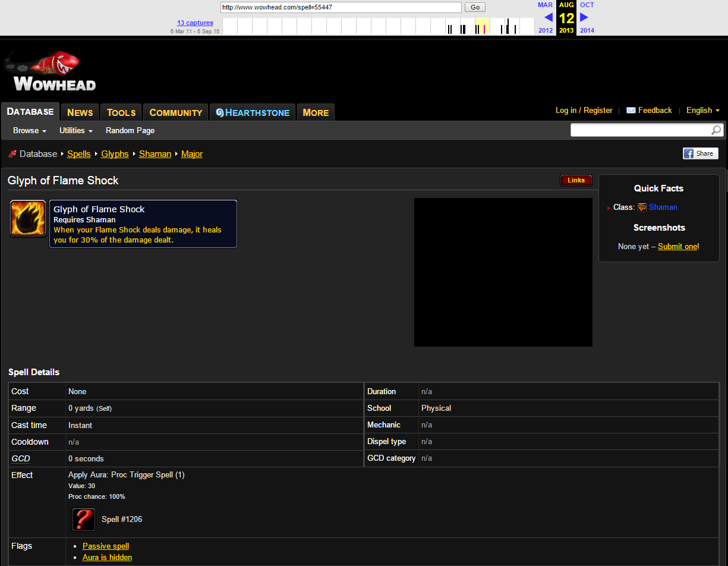Click the Shaman class link in Quick Facts

point(663,207)
